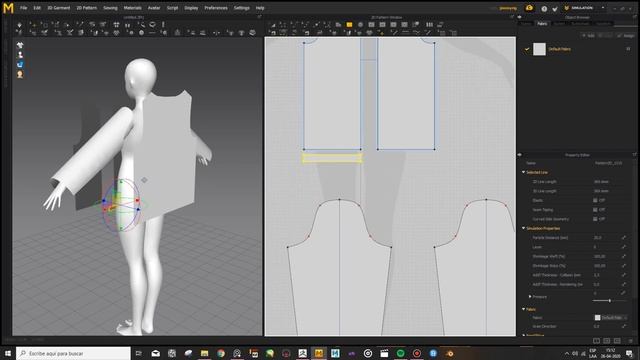
Task: Toggle the Seam Taping OFF checkbox
Action: (595, 210)
